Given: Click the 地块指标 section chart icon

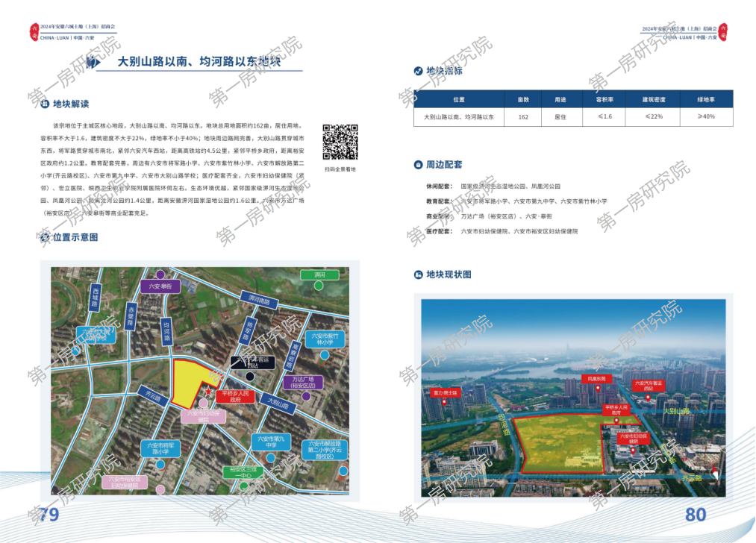Looking at the screenshot, I should pyautogui.click(x=418, y=72).
